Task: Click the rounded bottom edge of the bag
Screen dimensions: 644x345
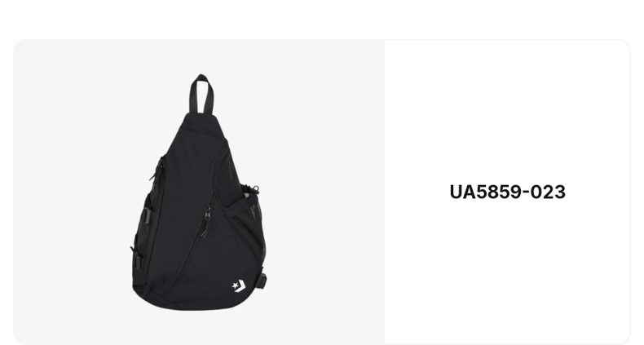Action: click(x=197, y=304)
